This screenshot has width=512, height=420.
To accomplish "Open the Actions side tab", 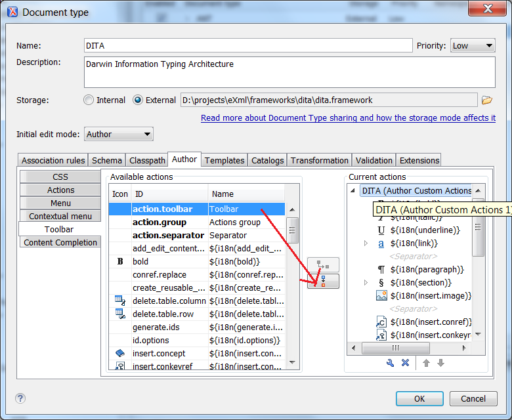I will (60, 190).
